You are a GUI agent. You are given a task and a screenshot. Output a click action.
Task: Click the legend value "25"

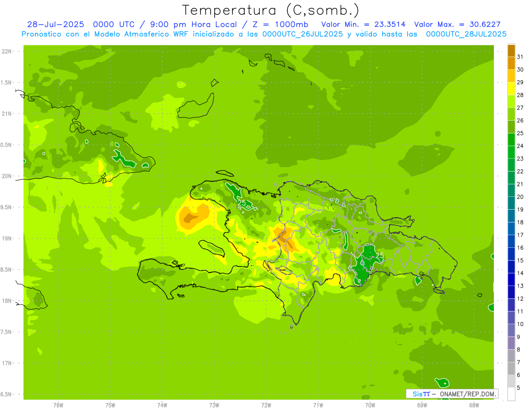click(x=520, y=133)
